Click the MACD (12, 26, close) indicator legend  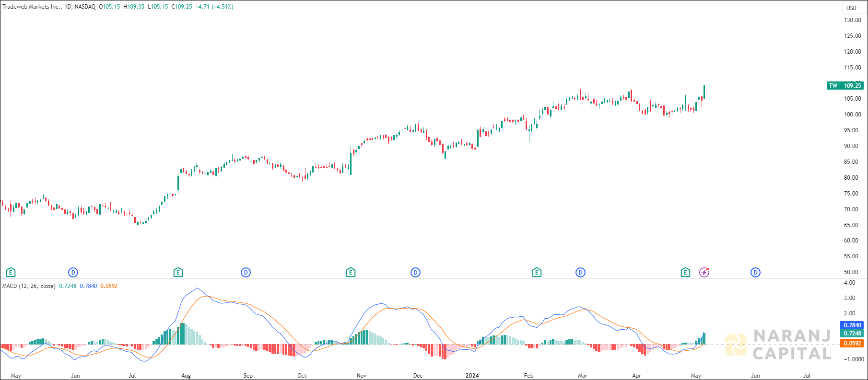[x=29, y=286]
